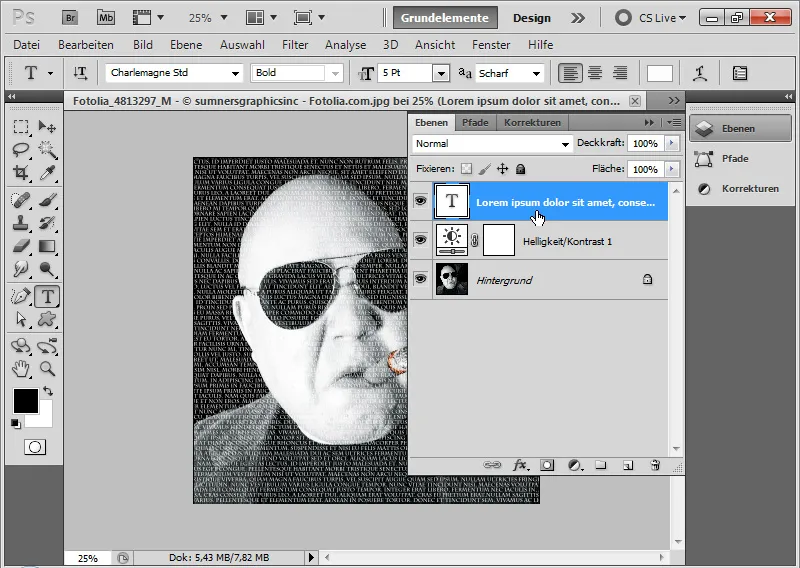Open the Ebene menu
Viewport: 800px width, 568px height.
click(x=186, y=45)
